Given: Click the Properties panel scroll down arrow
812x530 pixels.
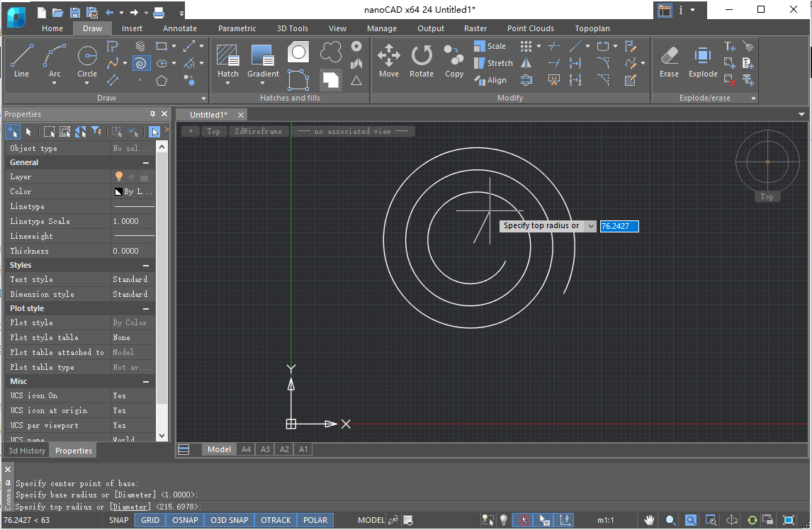Looking at the screenshot, I should pos(162,436).
